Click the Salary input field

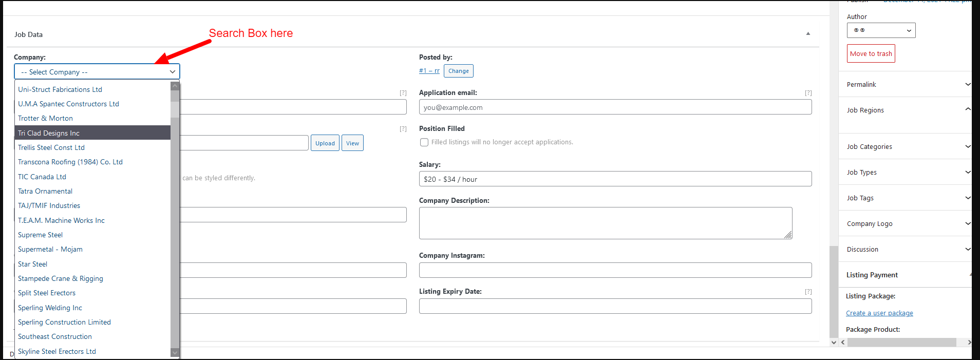pyautogui.click(x=615, y=179)
